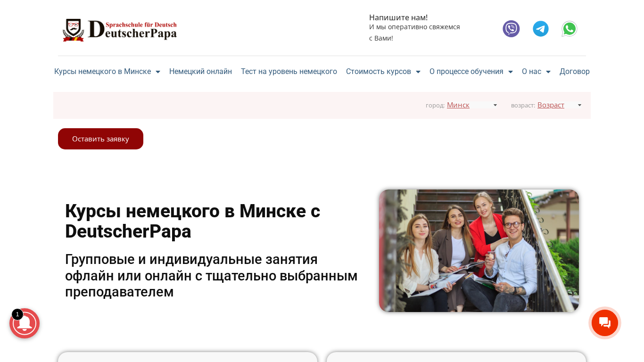Open the Договор menu link
This screenshot has width=644, height=362.
click(x=575, y=72)
